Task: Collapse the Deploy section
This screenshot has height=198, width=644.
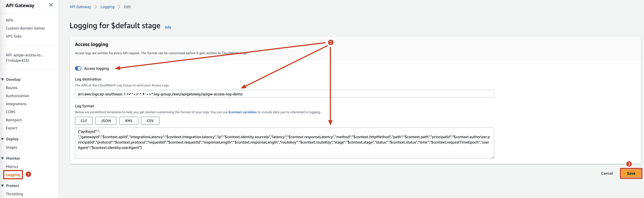Action: [x=3, y=139]
